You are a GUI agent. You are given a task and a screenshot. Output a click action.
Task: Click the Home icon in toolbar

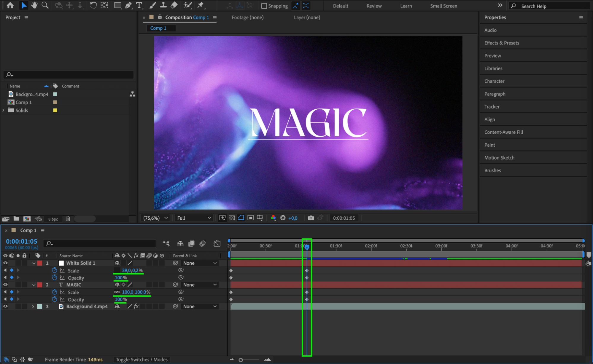10,5
